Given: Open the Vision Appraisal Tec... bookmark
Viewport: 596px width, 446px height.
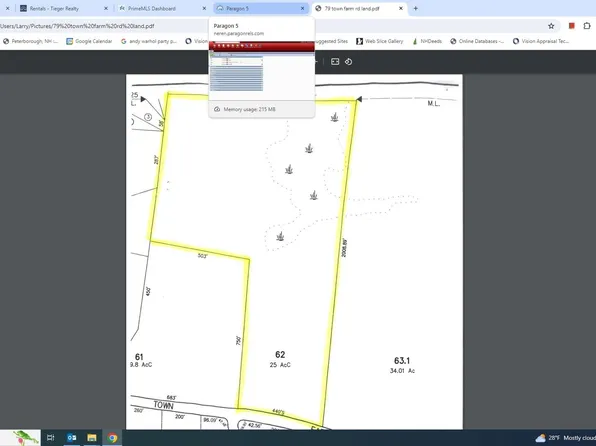Looking at the screenshot, I should [541, 41].
